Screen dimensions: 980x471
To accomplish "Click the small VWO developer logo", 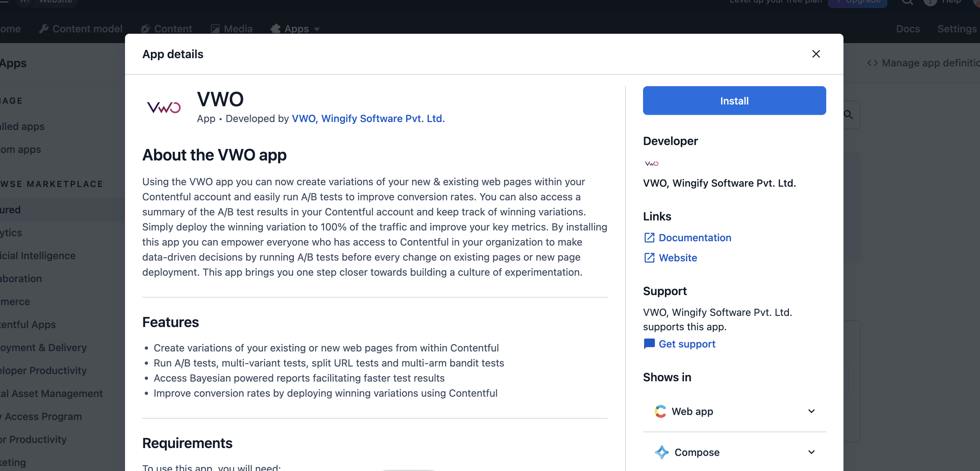I will click(651, 163).
